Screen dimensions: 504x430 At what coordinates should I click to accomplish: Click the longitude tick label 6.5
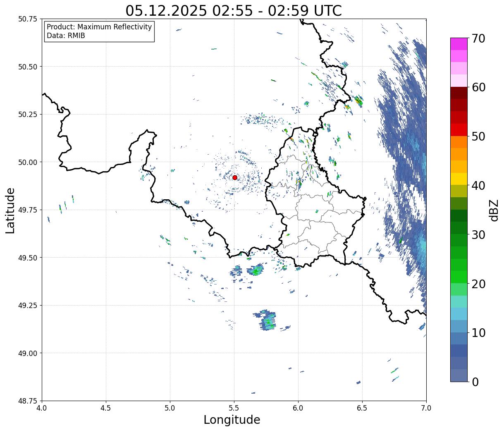pos(362,408)
